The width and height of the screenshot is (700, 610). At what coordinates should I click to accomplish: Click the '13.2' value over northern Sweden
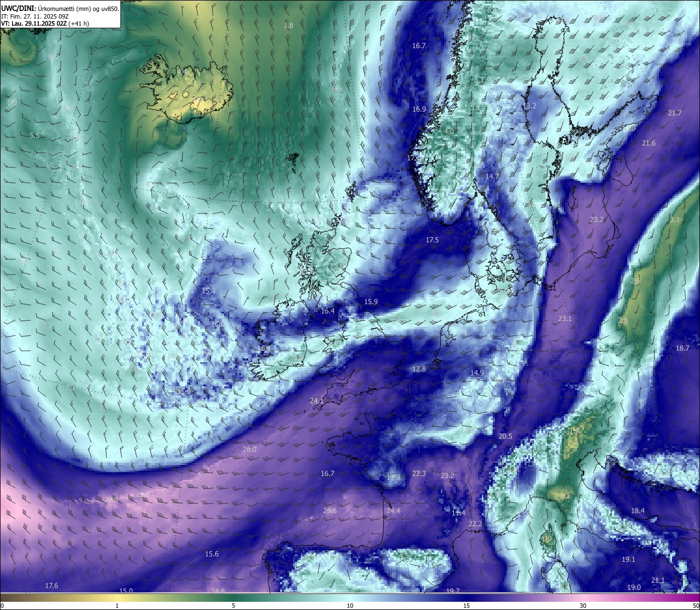529,106
